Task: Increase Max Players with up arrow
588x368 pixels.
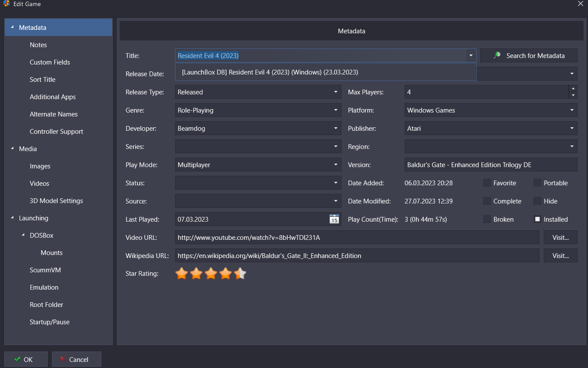Action: click(x=573, y=88)
